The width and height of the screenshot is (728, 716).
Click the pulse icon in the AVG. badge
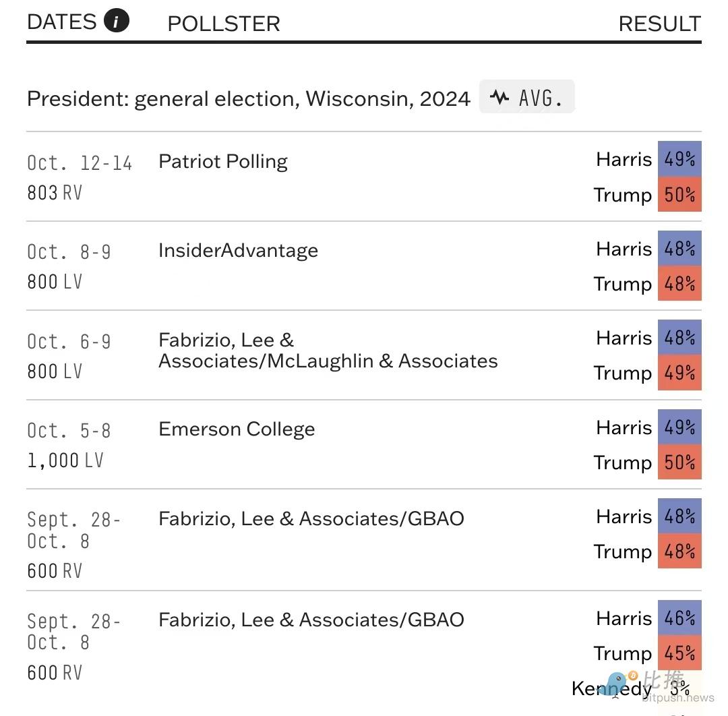(x=499, y=97)
